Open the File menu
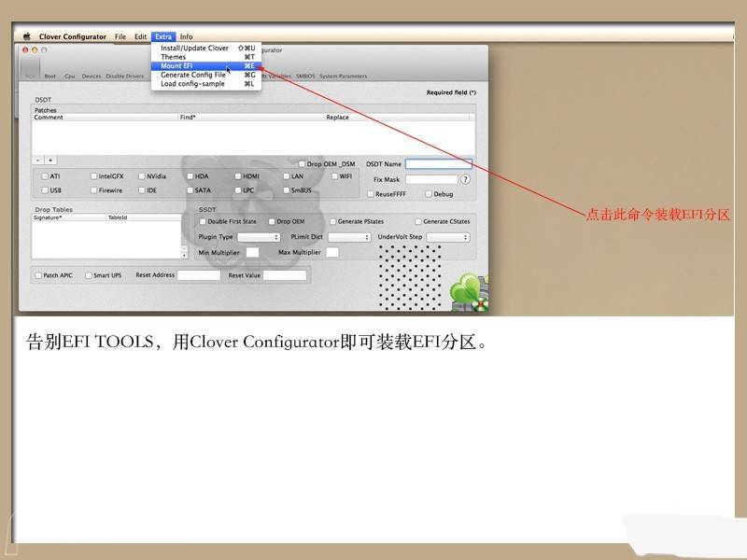 [x=120, y=36]
